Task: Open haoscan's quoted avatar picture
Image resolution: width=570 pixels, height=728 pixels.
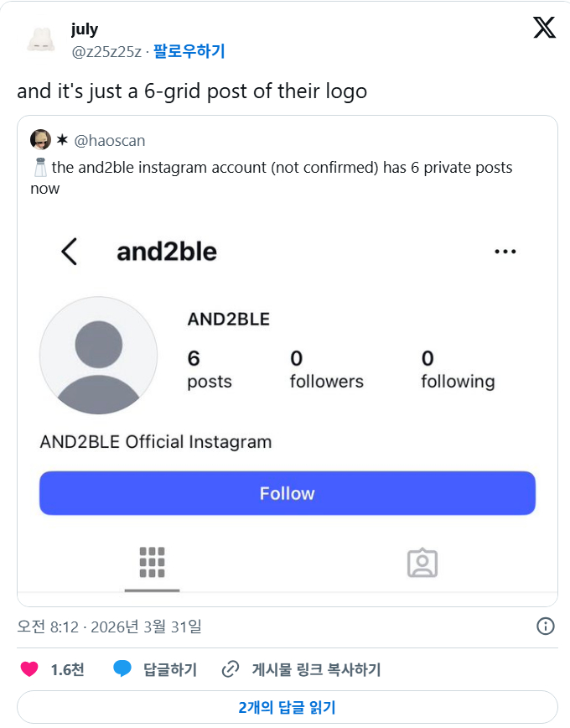Action: point(40,139)
